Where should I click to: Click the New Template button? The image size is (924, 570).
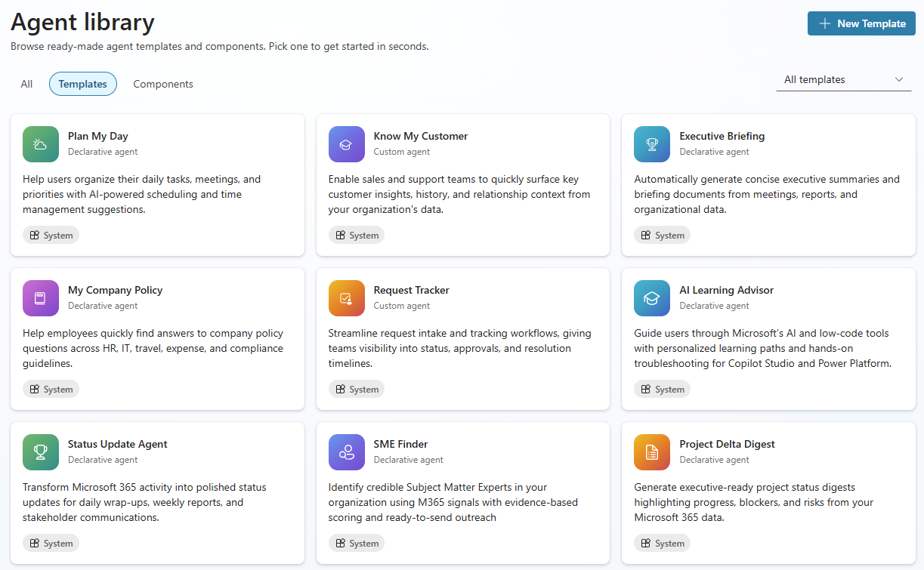pos(861,23)
